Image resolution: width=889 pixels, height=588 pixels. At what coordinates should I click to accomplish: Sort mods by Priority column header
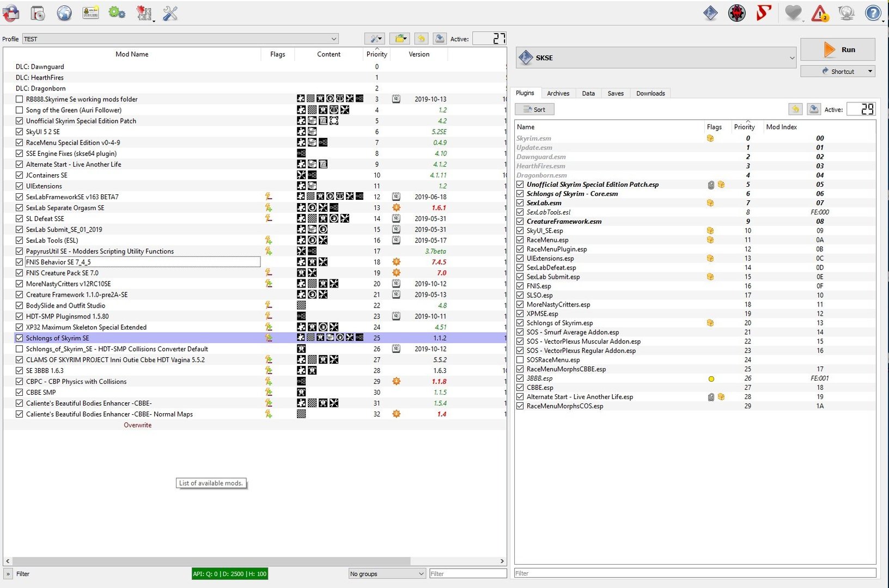coord(377,54)
